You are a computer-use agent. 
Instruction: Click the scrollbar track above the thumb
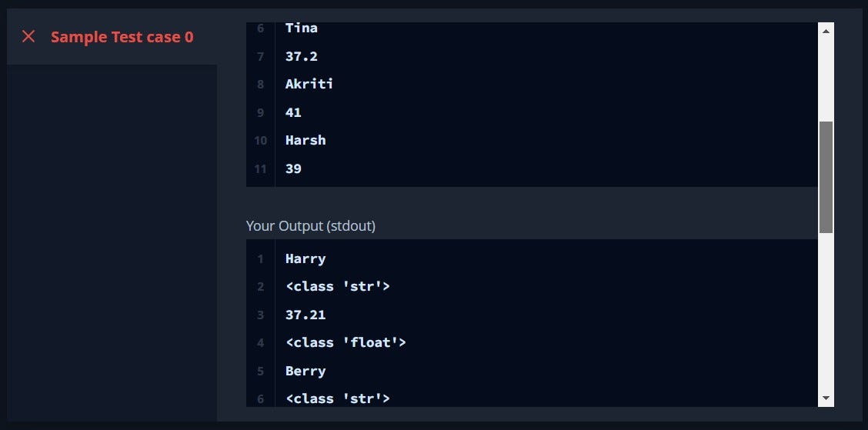(x=826, y=77)
